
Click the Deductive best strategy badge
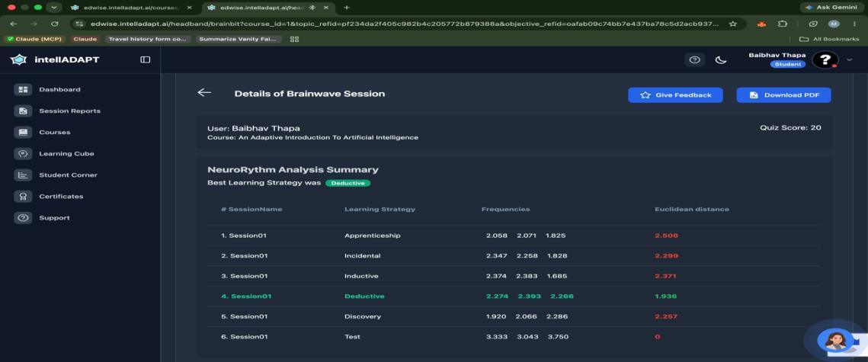348,183
